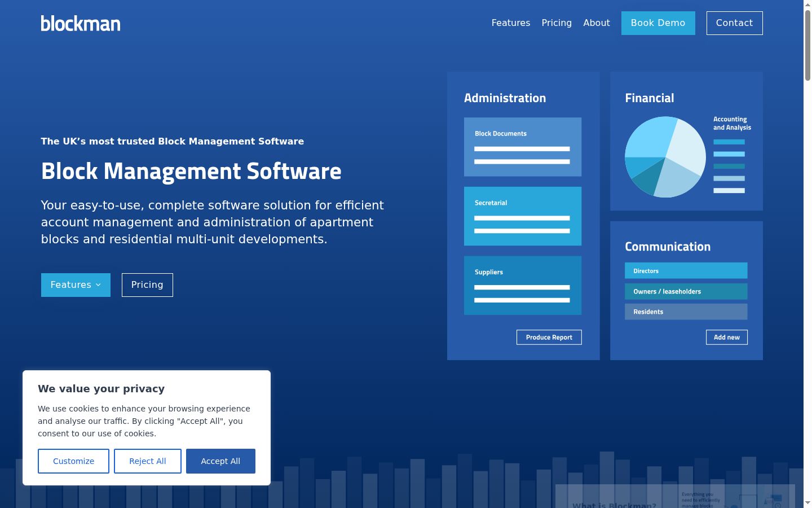Viewport: 812px width, 508px height.
Task: Click Produce Report in the Administration panel
Action: [549, 337]
